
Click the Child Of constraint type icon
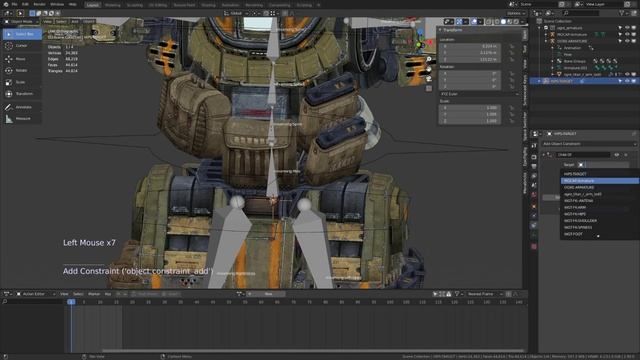(549, 155)
